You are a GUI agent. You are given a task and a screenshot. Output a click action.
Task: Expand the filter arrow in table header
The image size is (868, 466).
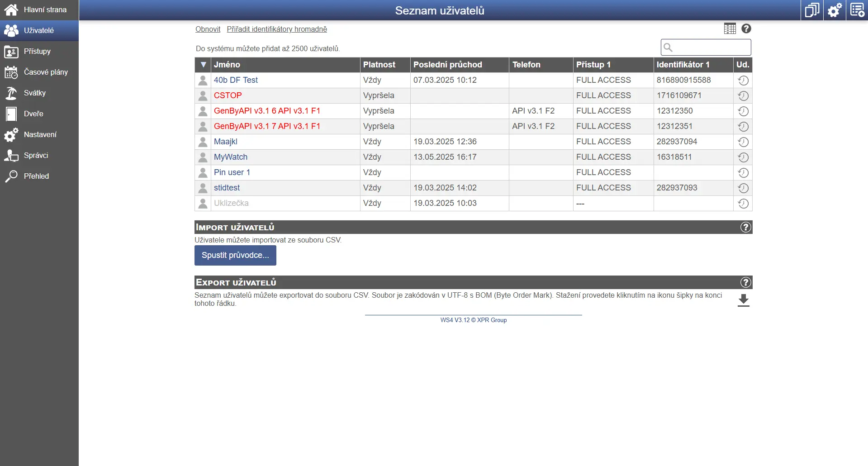203,65
